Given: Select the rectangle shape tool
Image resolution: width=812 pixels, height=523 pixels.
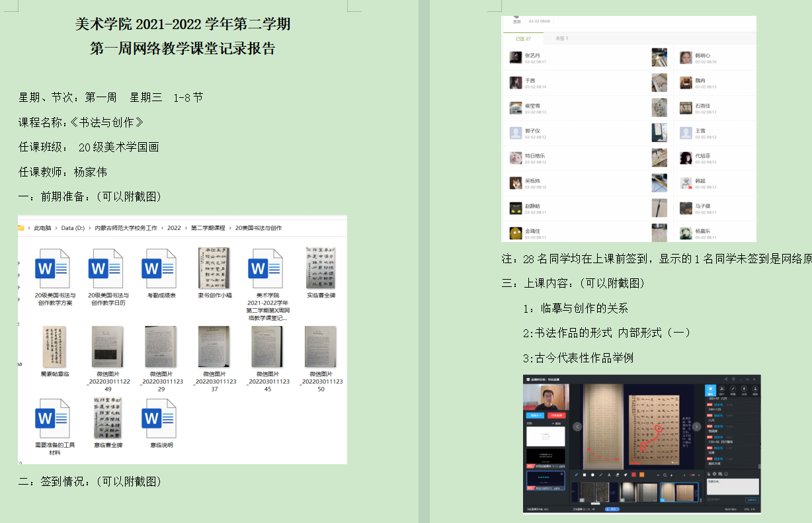Looking at the screenshot, I should pos(584,475).
